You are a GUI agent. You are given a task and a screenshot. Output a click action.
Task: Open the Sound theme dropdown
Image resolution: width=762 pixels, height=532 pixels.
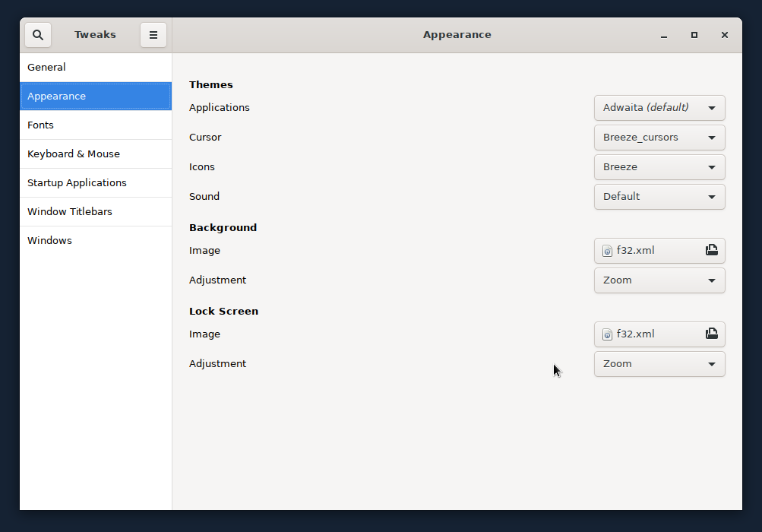pos(659,197)
